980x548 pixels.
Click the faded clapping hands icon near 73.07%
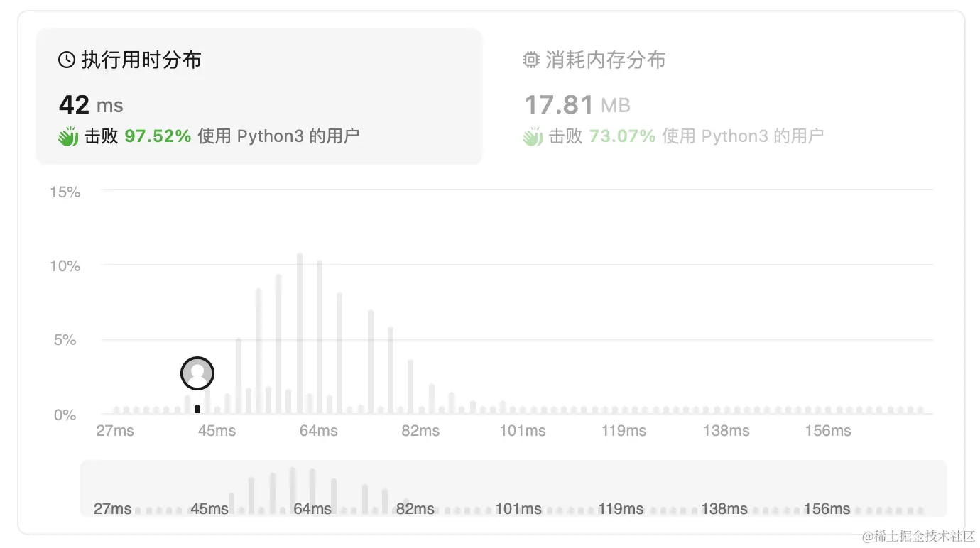point(533,136)
